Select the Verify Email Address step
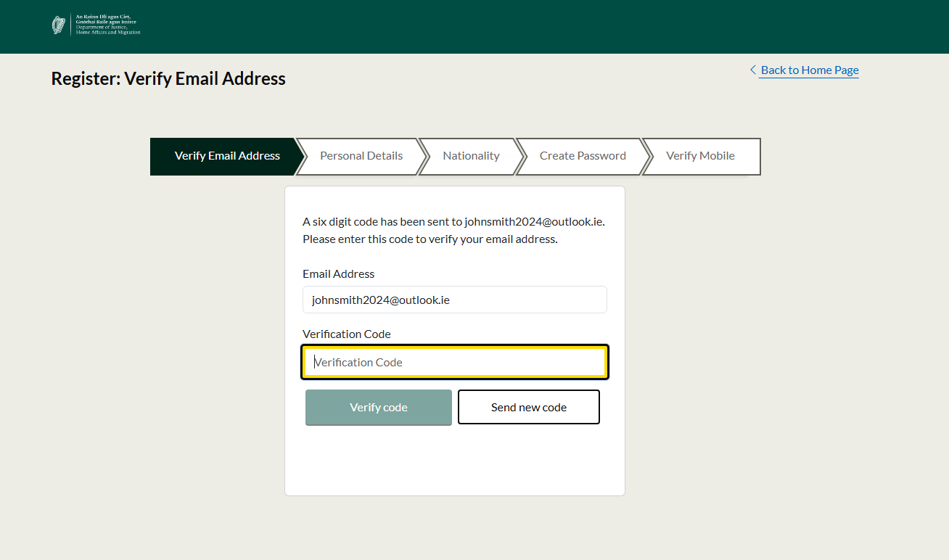The height and width of the screenshot is (560, 949). [x=227, y=156]
